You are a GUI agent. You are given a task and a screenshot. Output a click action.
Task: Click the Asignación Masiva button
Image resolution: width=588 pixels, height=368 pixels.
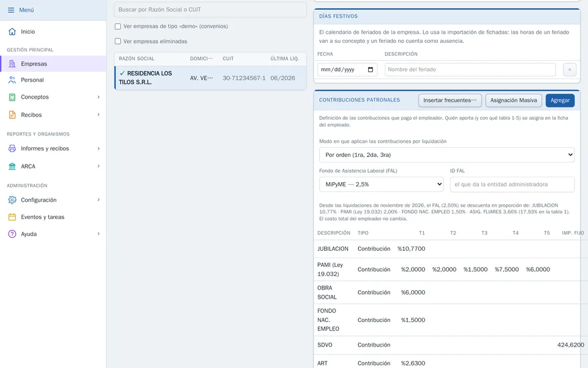tap(513, 100)
